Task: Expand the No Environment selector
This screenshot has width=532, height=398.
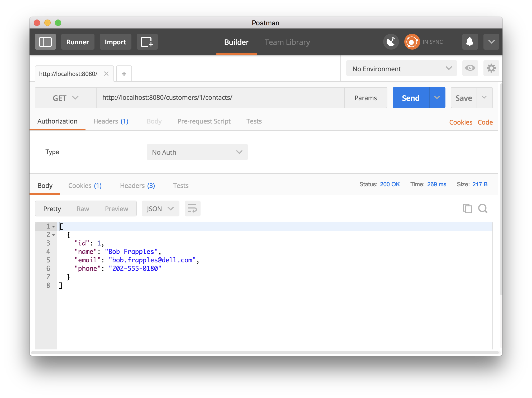Action: tap(401, 69)
